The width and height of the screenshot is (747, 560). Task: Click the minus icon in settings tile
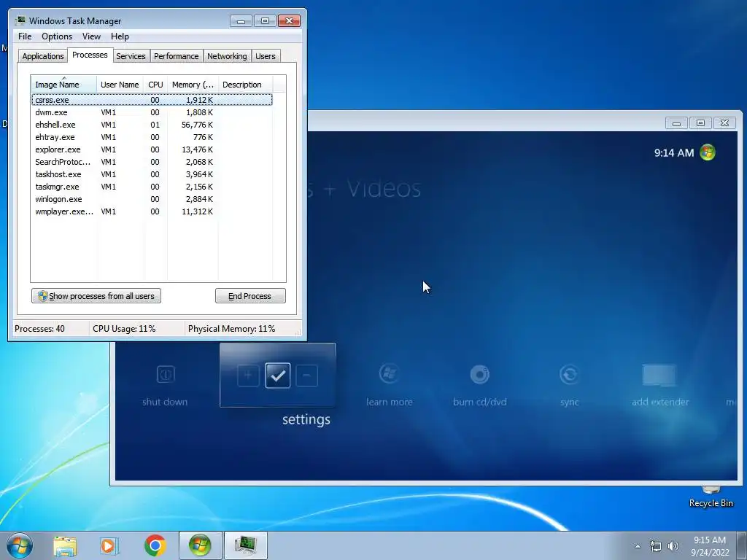point(307,376)
